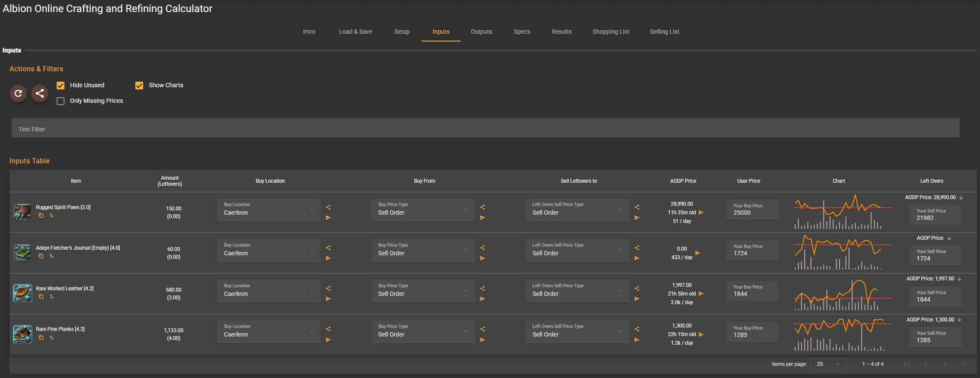Expand the Items per page dropdown

pos(828,364)
